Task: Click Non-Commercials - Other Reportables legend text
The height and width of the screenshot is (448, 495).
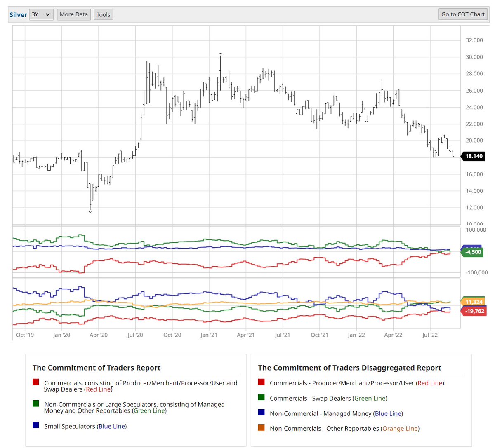Action: pyautogui.click(x=345, y=429)
